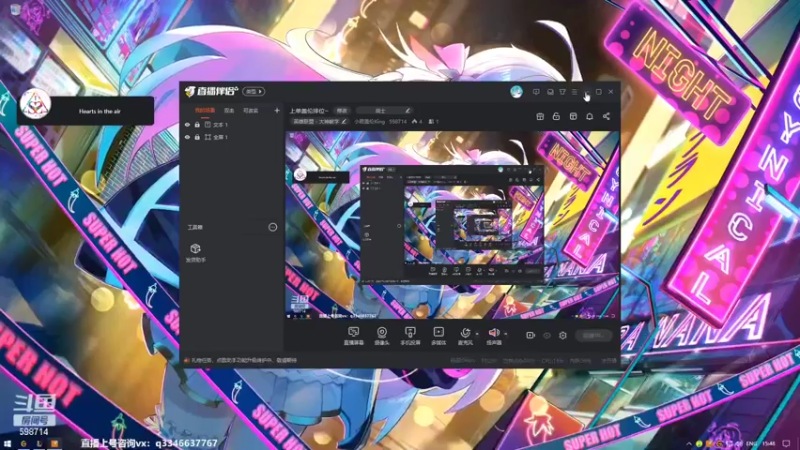Open the notification center icon in tray
The width and height of the screenshot is (800, 450).
[787, 444]
